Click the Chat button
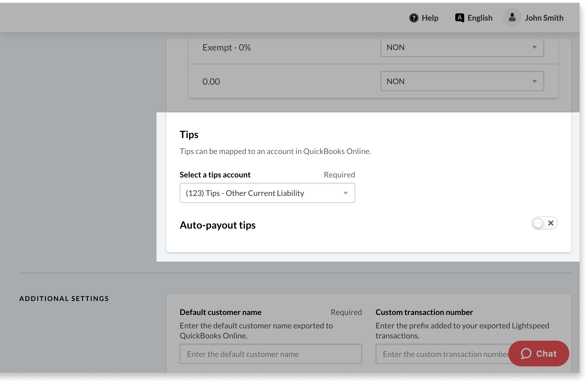 [539, 354]
